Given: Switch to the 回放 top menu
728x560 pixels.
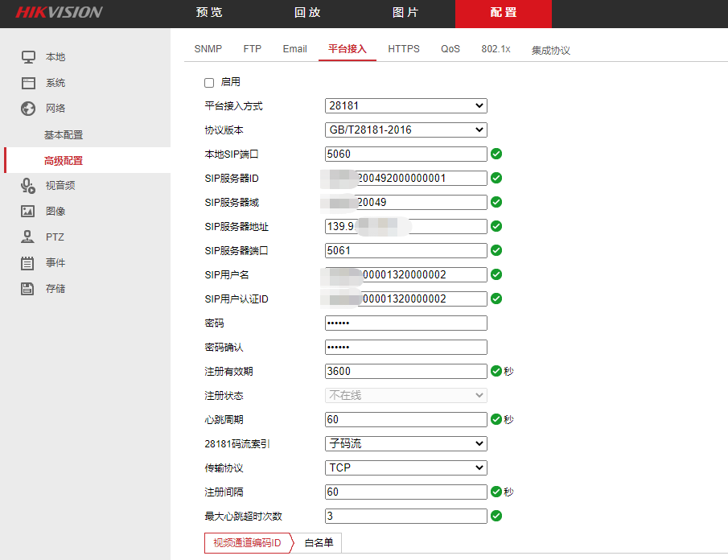Looking at the screenshot, I should click(307, 13).
